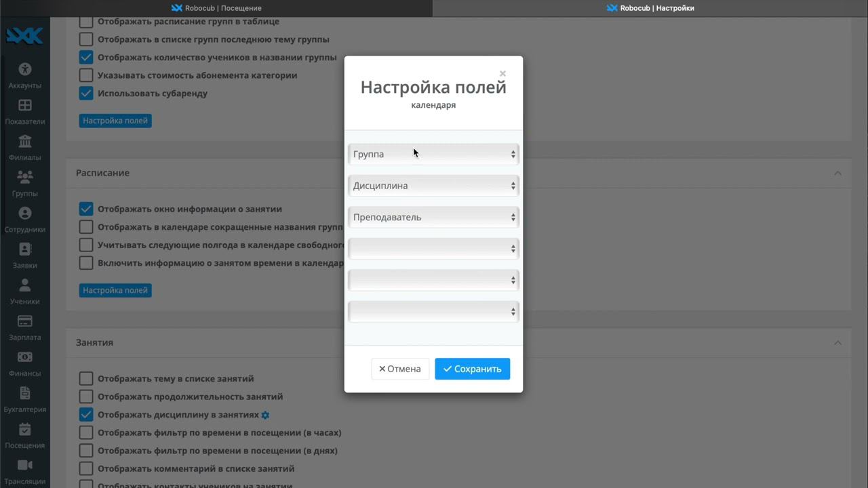The height and width of the screenshot is (488, 868).
Task: Toggle Указывать стоимость абонемента категории checkbox
Action: [x=86, y=75]
